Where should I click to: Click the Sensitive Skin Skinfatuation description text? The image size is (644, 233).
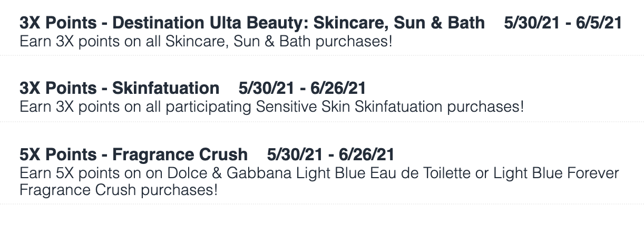(272, 107)
